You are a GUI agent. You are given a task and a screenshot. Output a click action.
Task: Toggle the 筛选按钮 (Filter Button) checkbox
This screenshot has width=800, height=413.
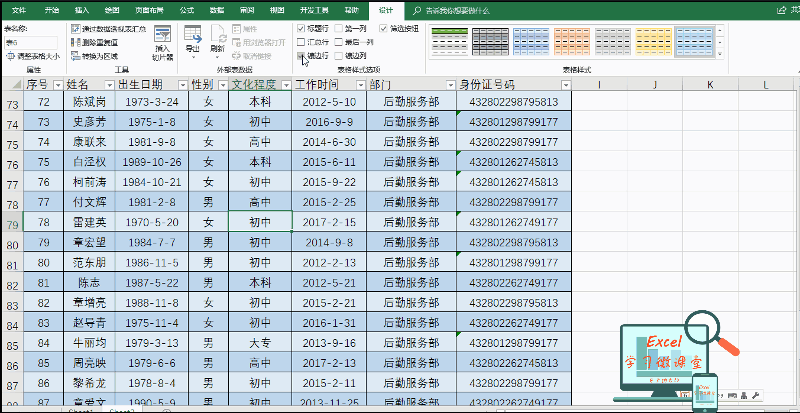pos(384,29)
